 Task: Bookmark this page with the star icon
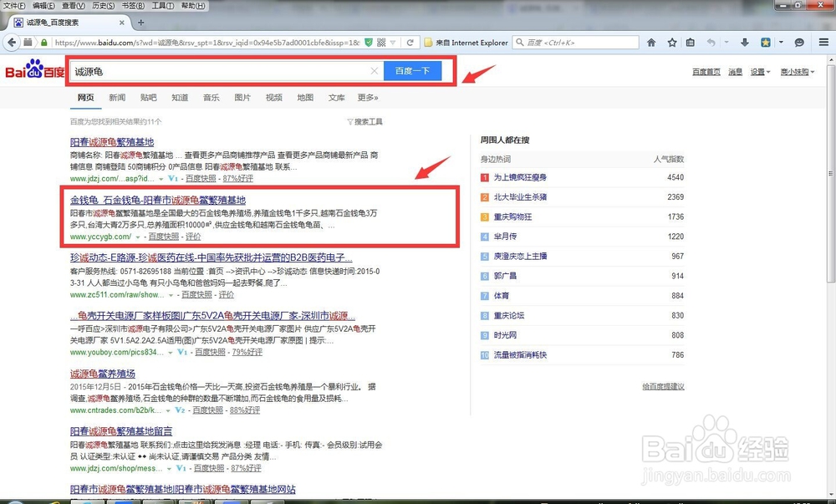(672, 42)
